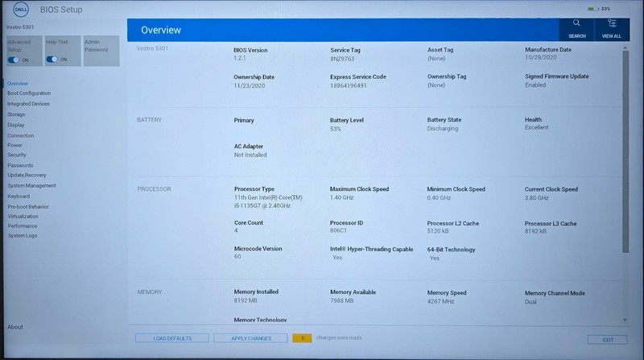Click Memory Available 7988 MB
Screen dimensions: 644x360
341,301
